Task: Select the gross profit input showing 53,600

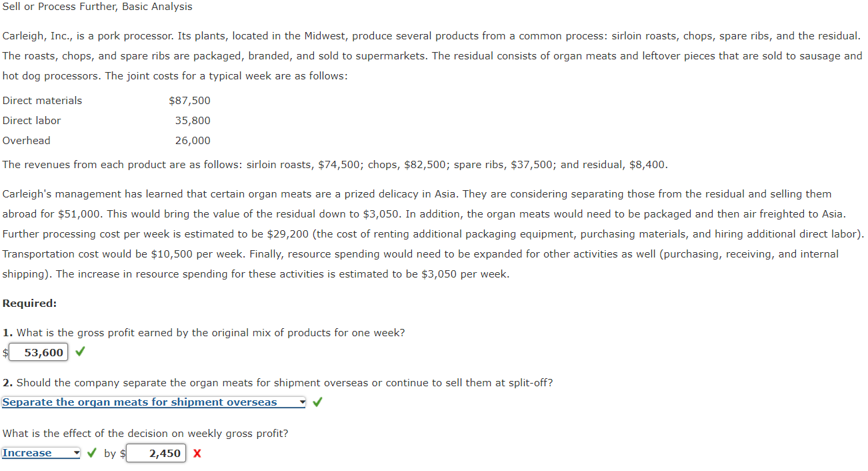Action: click(x=39, y=352)
